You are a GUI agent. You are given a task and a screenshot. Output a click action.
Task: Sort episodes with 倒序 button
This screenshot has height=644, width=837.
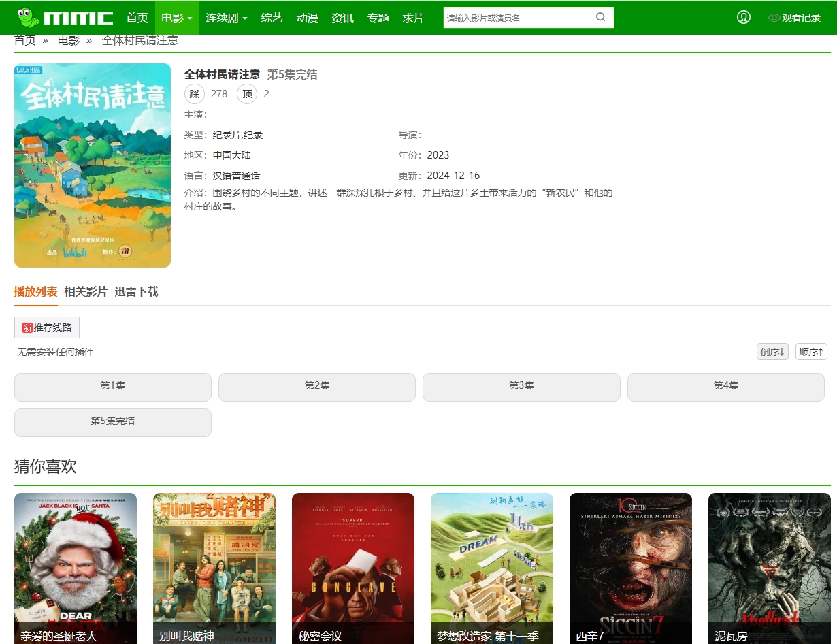coord(772,352)
